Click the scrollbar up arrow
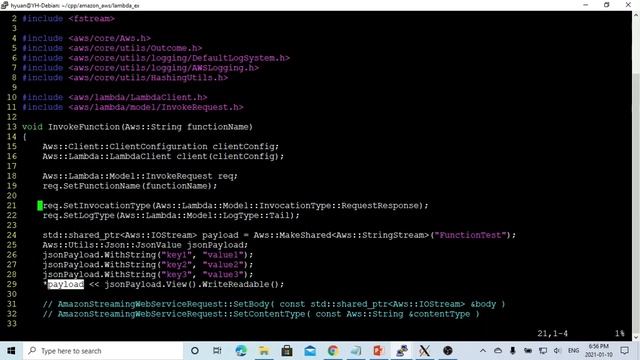640x360 pixels. [x=636, y=15]
